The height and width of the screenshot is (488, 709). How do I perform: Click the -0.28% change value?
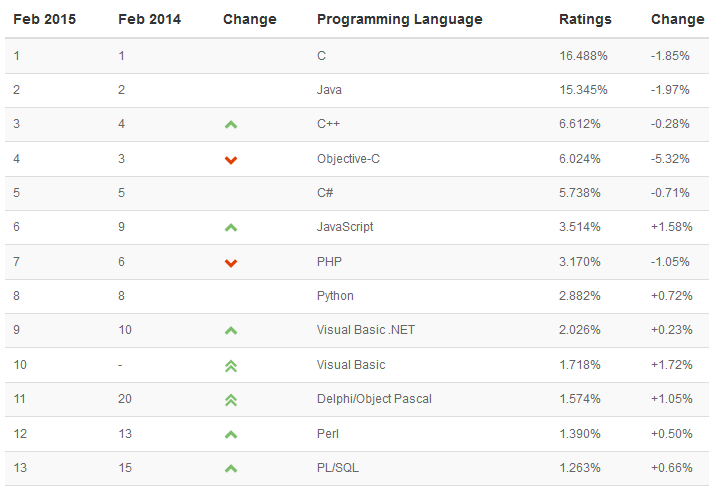pos(670,124)
